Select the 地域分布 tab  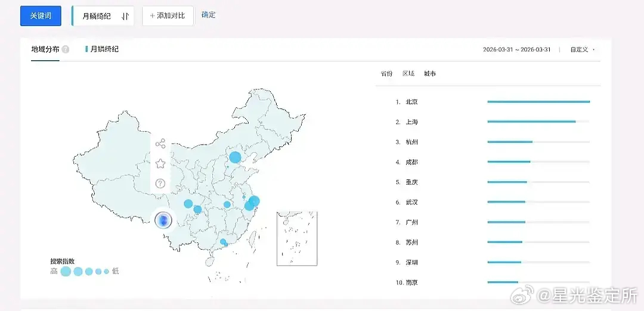pos(45,49)
